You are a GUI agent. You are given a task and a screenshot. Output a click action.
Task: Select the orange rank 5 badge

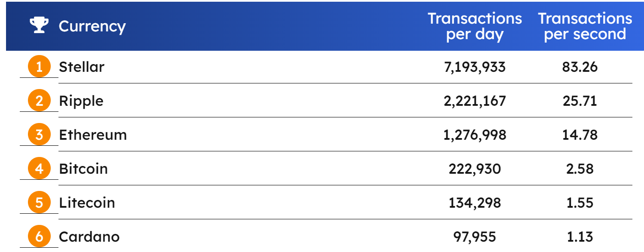coord(39,203)
